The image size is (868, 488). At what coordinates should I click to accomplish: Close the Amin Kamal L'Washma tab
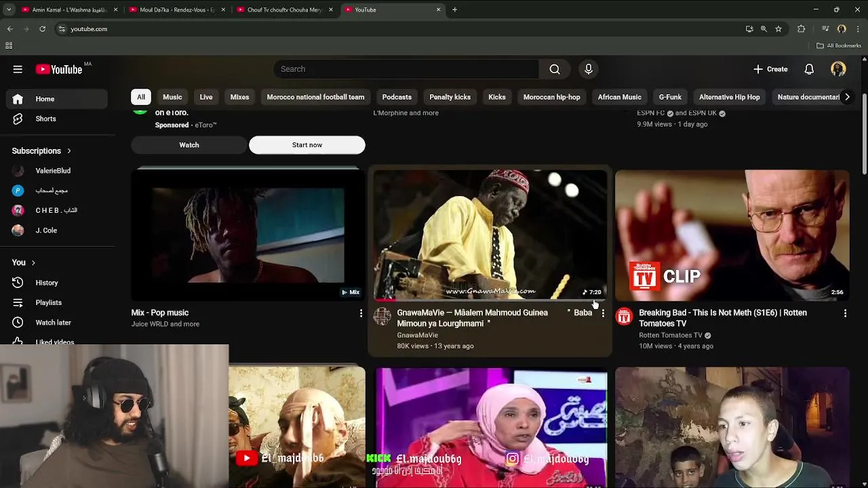tap(116, 9)
